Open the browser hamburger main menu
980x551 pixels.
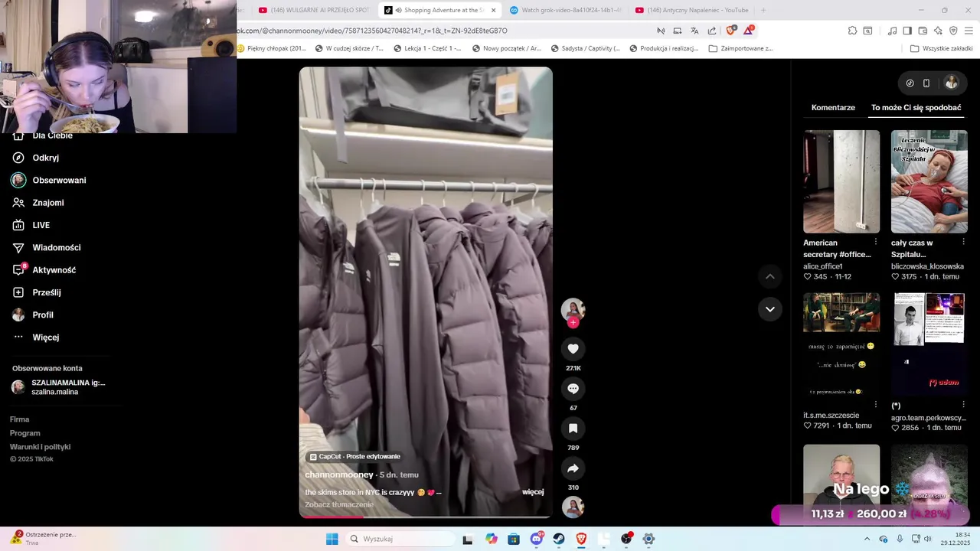click(x=969, y=31)
